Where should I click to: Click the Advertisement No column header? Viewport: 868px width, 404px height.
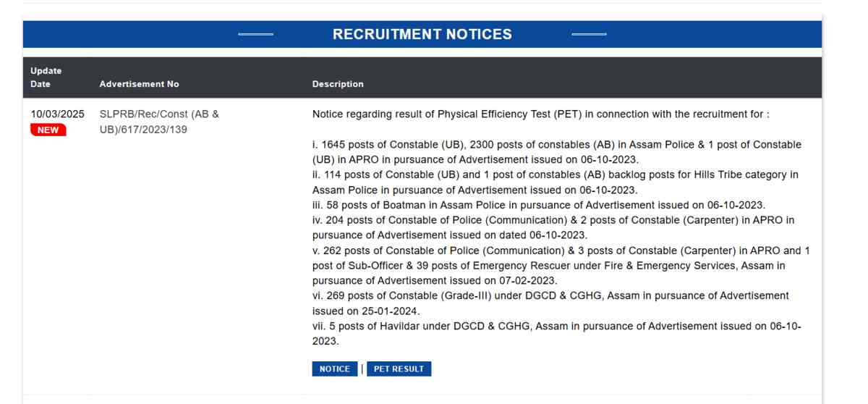139,85
